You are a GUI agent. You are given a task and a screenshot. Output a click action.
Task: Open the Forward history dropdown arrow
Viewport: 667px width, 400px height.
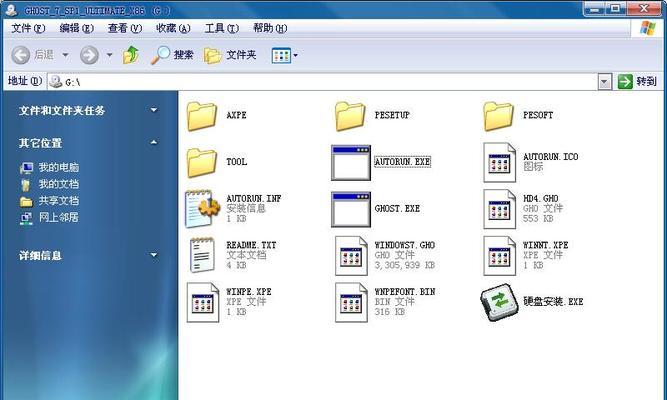tap(109, 55)
